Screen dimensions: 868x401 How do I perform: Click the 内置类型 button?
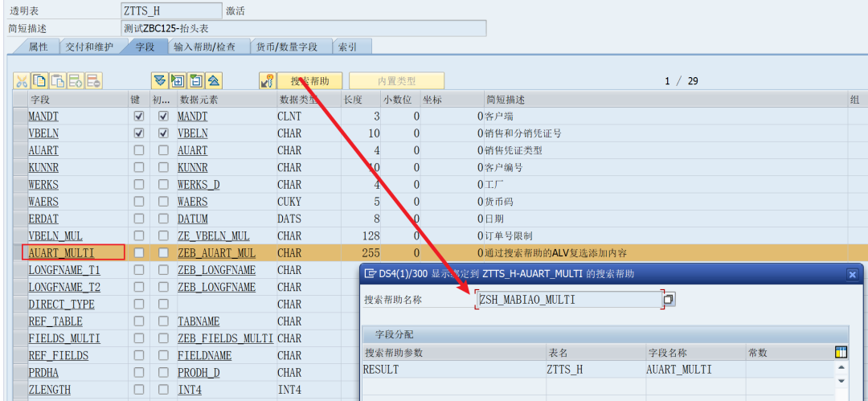click(x=396, y=81)
